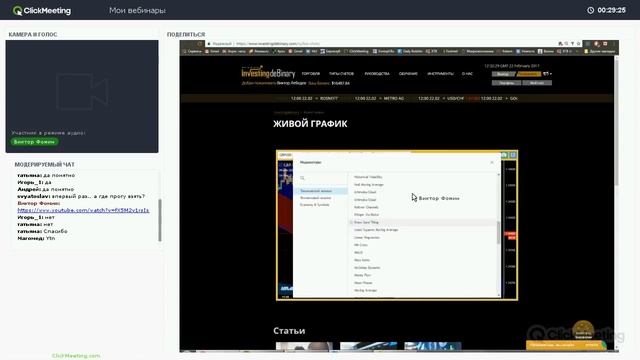Open the ТИПЫ СЧЕТОВ menu item
The height and width of the screenshot is (360, 640).
click(x=341, y=74)
